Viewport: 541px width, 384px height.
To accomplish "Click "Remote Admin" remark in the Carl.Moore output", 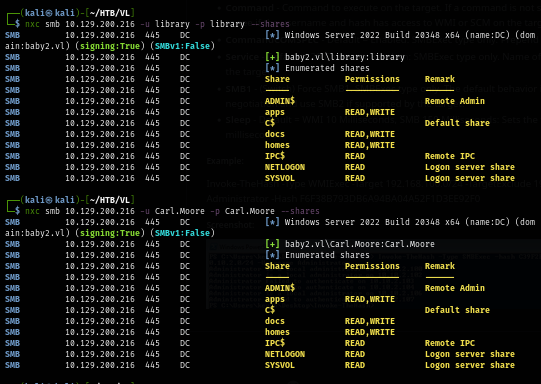I will (x=455, y=288).
